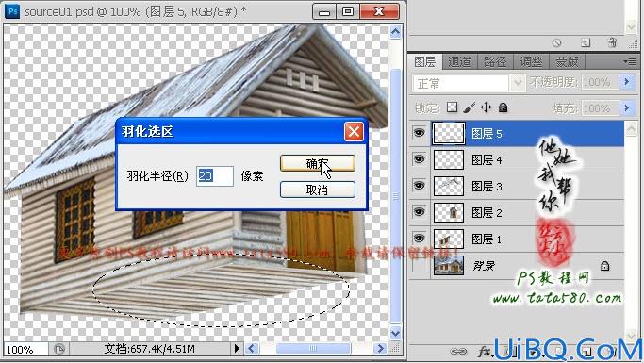Select layer name 图层 4
This screenshot has height=363, width=644.
point(487,159)
